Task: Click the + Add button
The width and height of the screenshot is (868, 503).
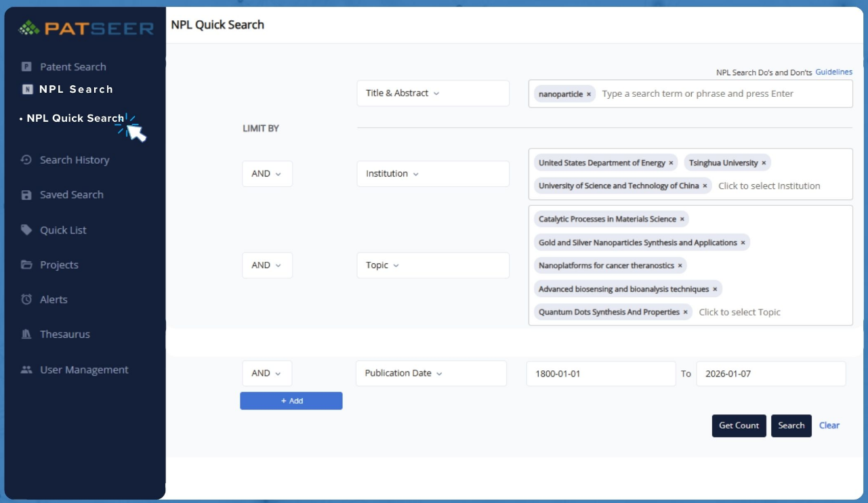Action: tap(291, 401)
